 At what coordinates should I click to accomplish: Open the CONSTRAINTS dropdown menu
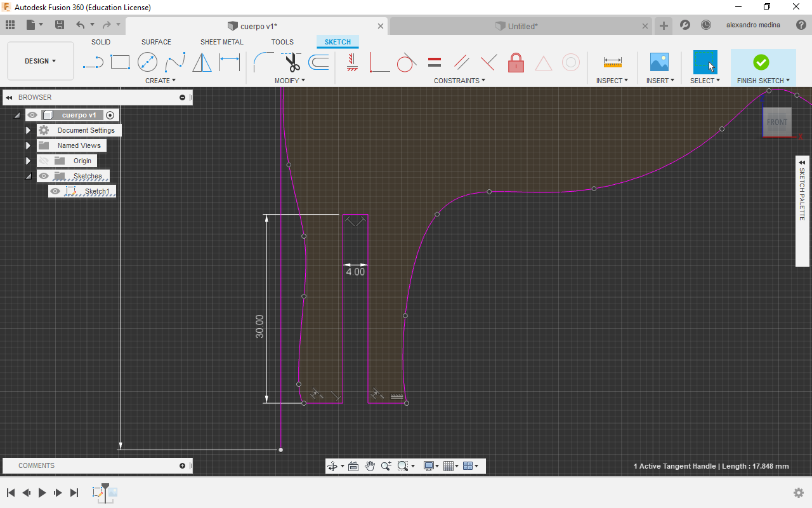pos(459,81)
